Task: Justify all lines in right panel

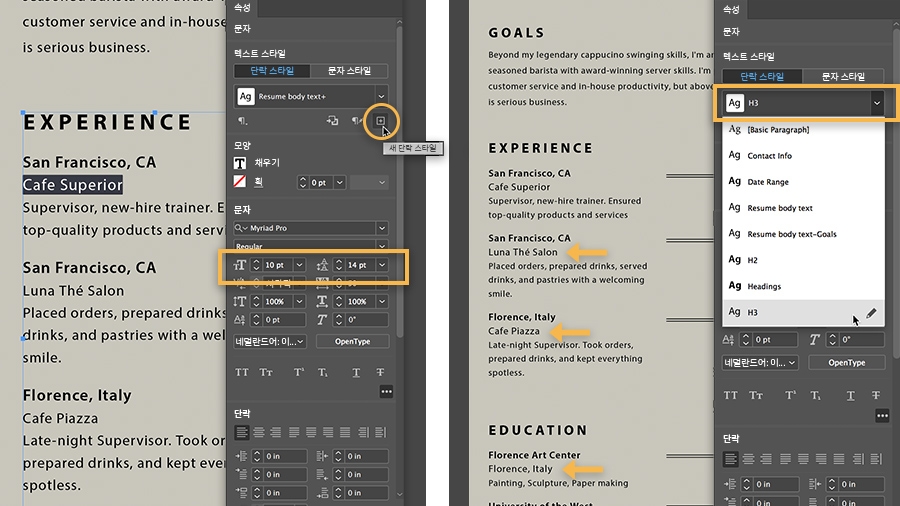Action: 839,458
